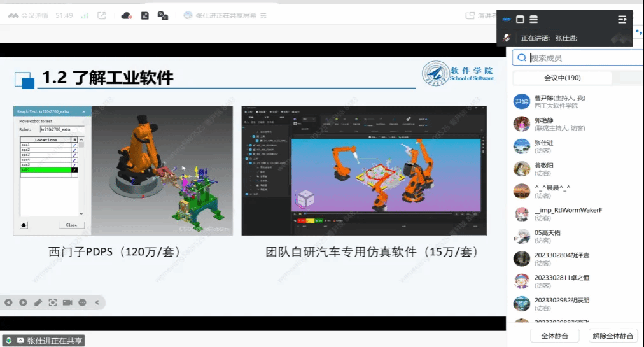The height and width of the screenshot is (347, 644).
Task: Expand the floating panel menu at right
Action: (622, 20)
